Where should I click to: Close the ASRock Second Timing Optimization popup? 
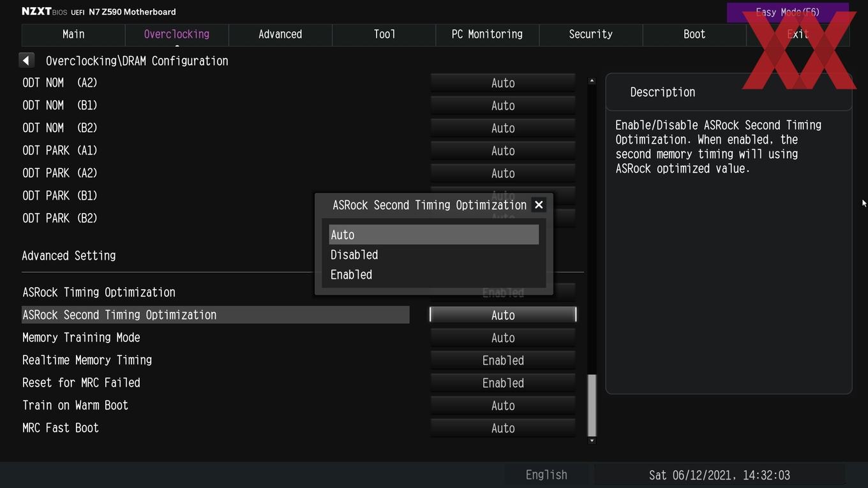coord(539,205)
